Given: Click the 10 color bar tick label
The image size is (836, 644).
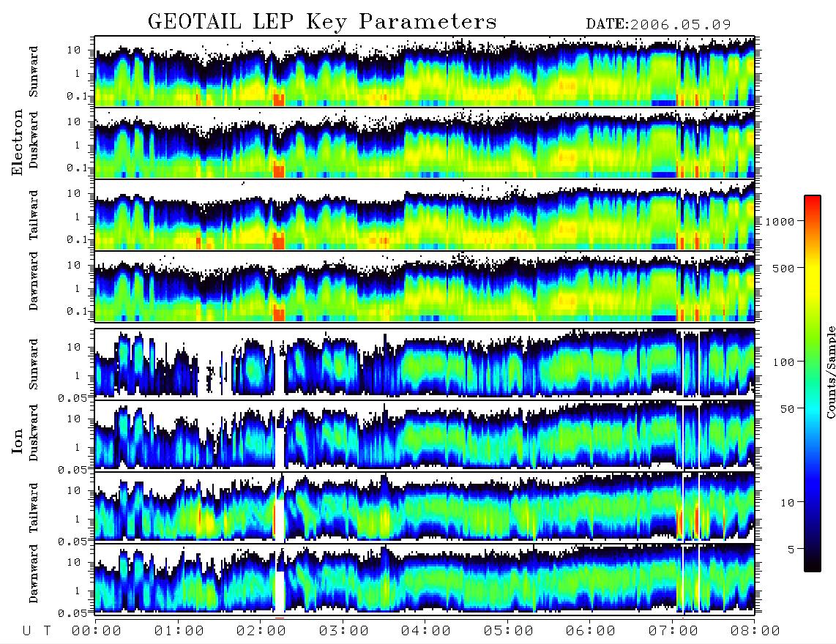Looking at the screenshot, I should [787, 502].
